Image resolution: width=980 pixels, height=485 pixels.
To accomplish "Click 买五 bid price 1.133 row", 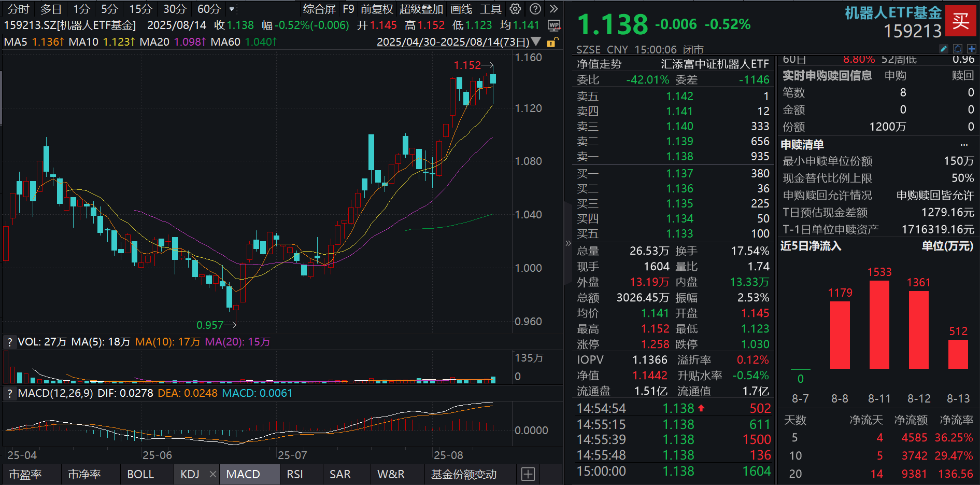I will [x=673, y=233].
